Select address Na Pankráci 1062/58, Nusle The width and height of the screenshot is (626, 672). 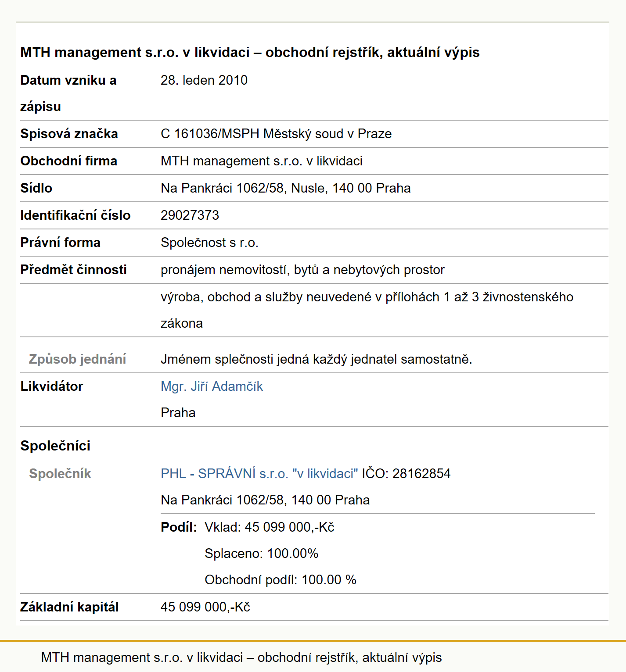click(286, 188)
